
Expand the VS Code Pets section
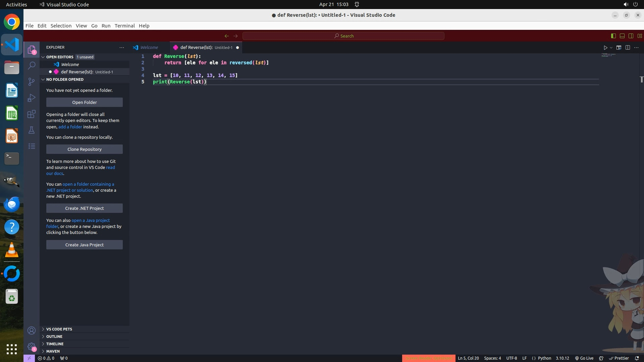(x=59, y=329)
